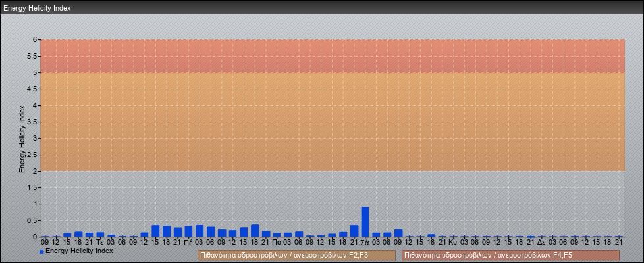Click the y-axis value 4.5
This screenshot has height=263, width=644.
(x=33, y=89)
